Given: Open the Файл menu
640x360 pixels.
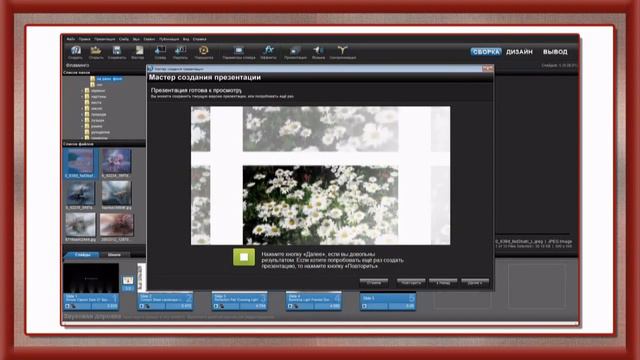Looking at the screenshot, I should coord(71,39).
